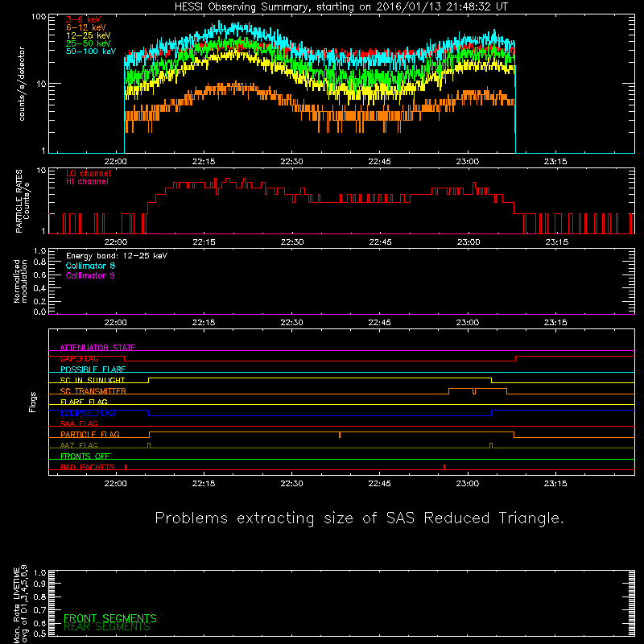Select the Collimator 9 legend entry
Screen dimensions: 644x644
click(90, 275)
